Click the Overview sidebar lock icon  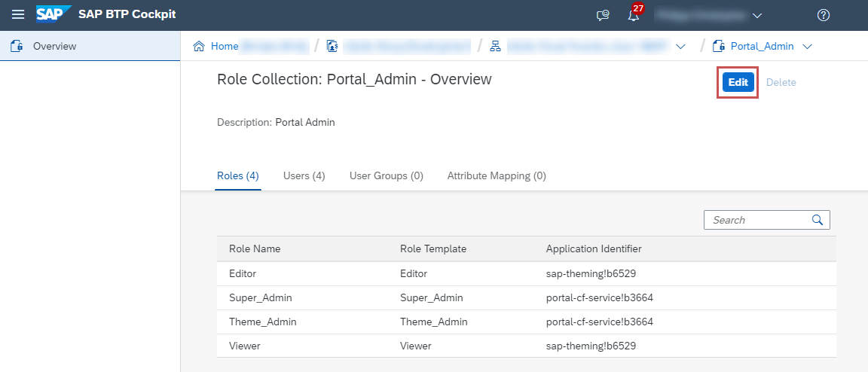(x=17, y=46)
